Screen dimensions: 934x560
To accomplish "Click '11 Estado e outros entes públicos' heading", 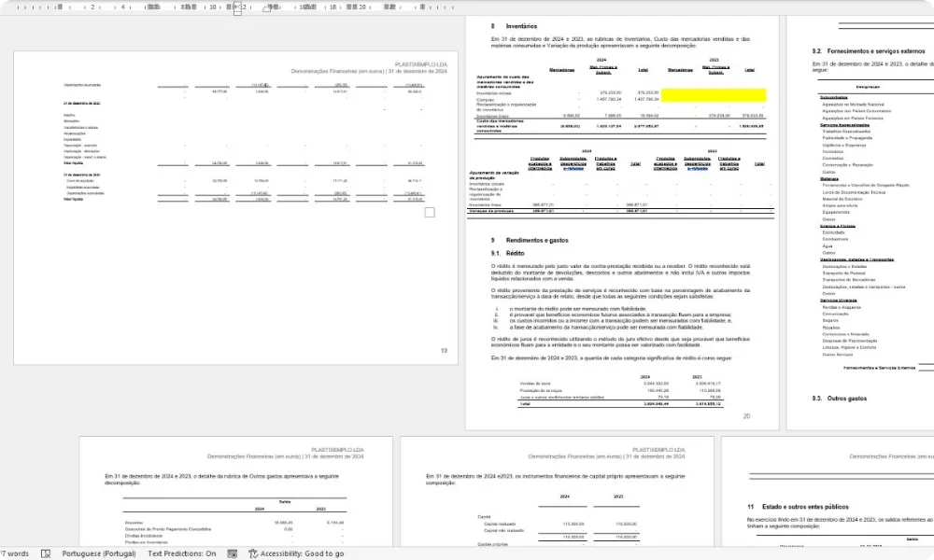I will [x=799, y=507].
